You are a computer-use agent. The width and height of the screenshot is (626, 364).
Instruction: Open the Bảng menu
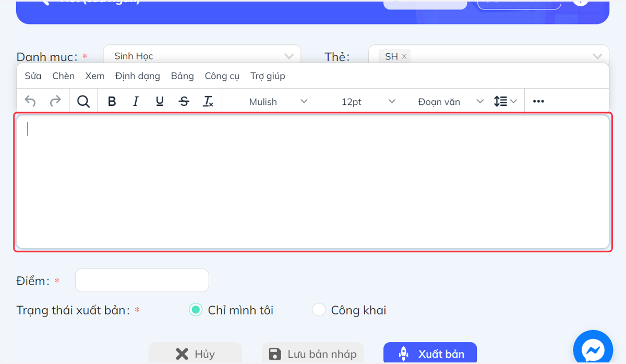tap(183, 76)
